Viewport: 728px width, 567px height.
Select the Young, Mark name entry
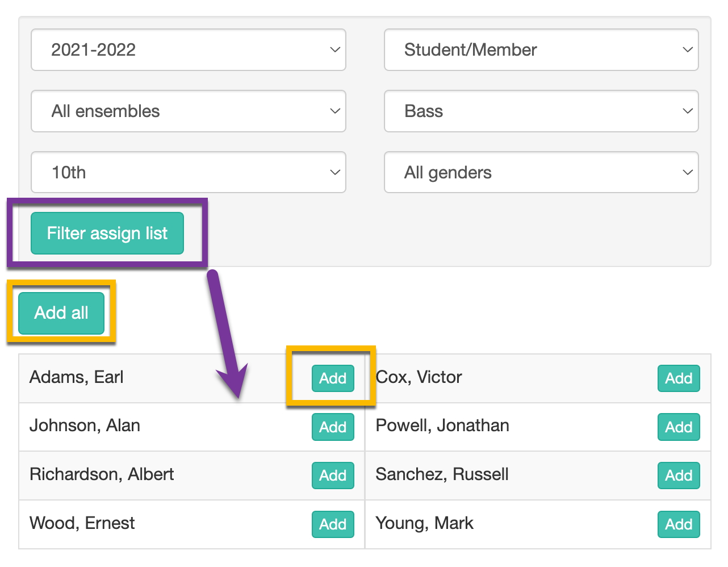(424, 523)
